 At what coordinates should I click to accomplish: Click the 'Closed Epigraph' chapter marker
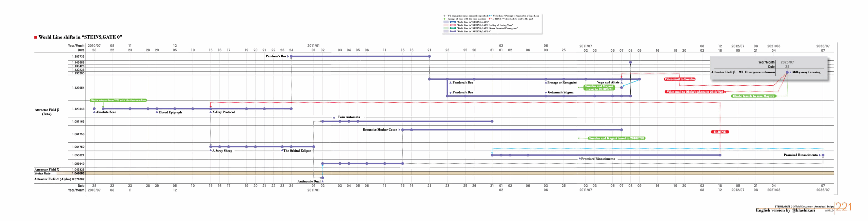(x=170, y=112)
